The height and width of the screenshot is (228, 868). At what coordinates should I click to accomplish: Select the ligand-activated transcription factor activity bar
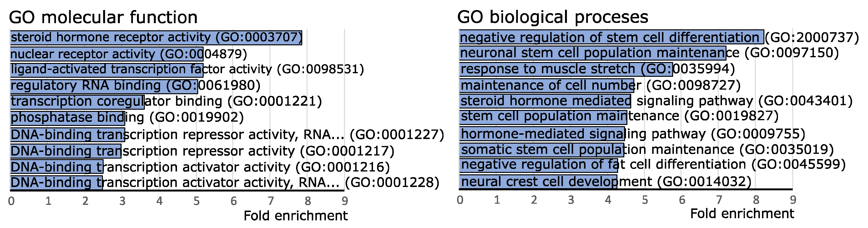tap(106, 70)
